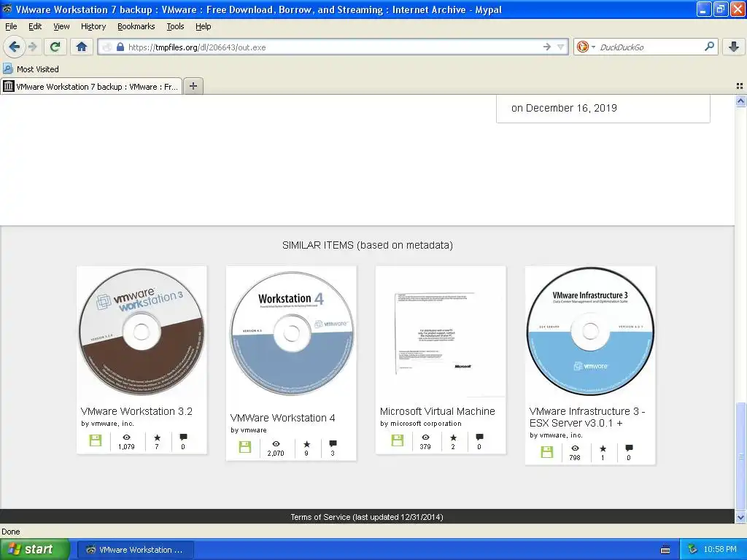Click reviews bubble on Microsoft Virtual Machine
Screen dimensions: 747x560
pyautogui.click(x=479, y=437)
